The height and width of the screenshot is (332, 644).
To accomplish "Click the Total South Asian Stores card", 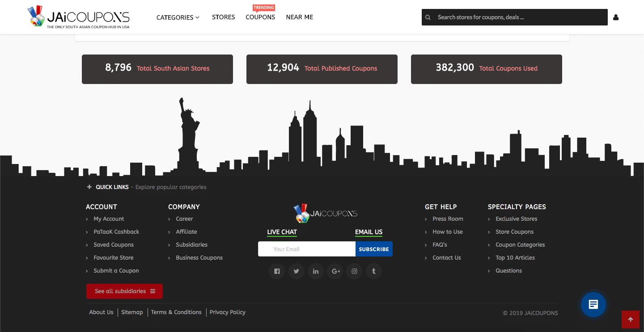I will [x=157, y=69].
